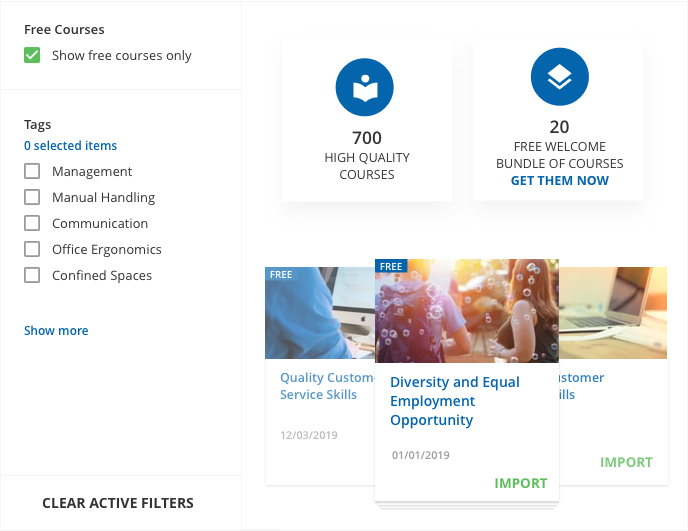Open the 0 selected items link
The height and width of the screenshot is (531, 688).
[70, 146]
